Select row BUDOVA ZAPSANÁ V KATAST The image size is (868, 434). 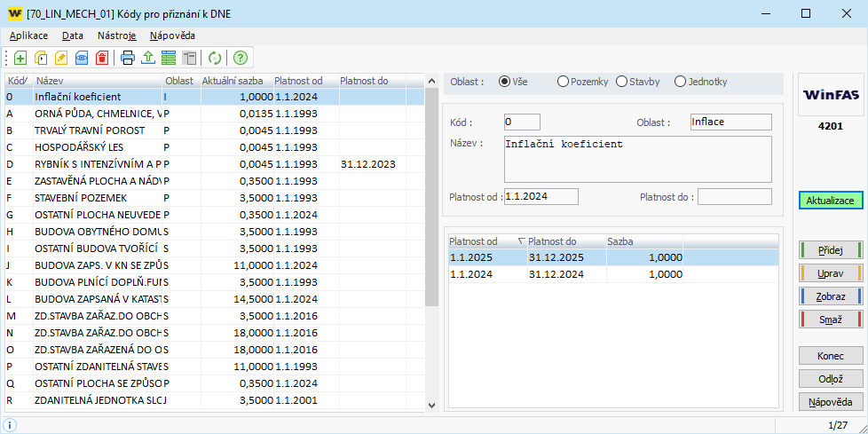214,299
